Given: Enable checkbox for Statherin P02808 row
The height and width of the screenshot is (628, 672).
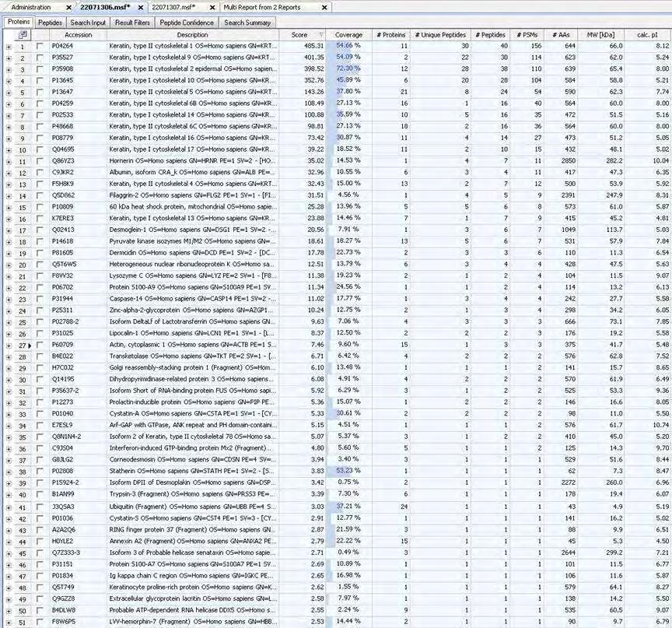Looking at the screenshot, I should coord(40,471).
